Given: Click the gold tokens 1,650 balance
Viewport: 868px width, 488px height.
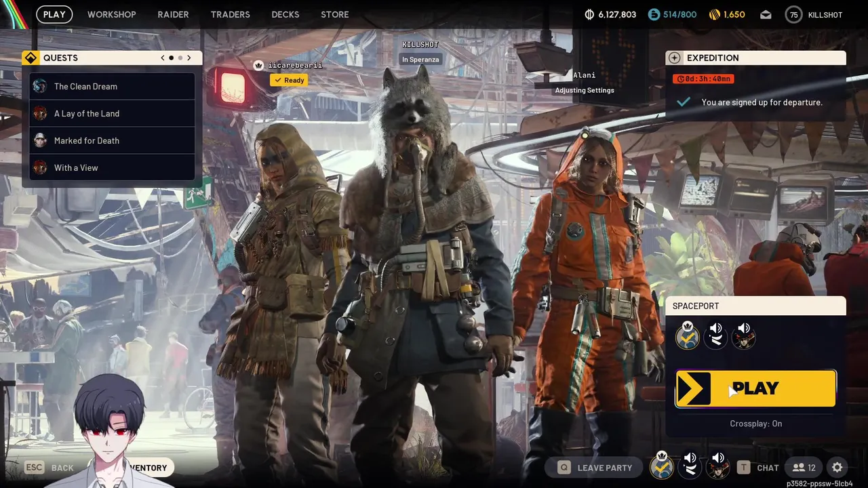Looking at the screenshot, I should click(x=727, y=14).
